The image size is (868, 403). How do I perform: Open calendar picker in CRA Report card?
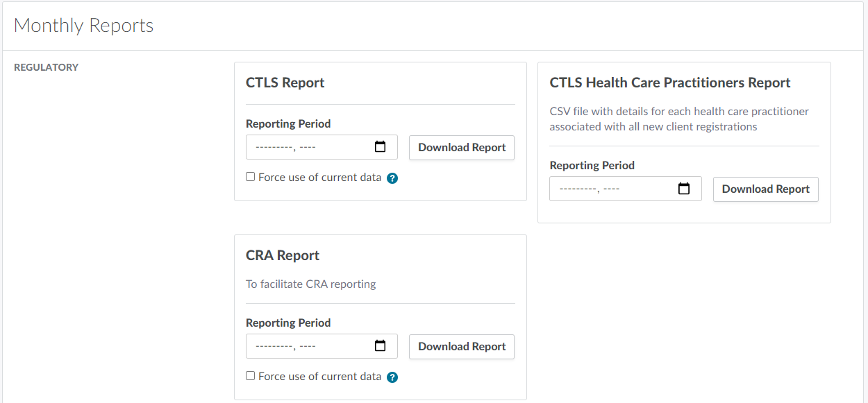point(380,346)
